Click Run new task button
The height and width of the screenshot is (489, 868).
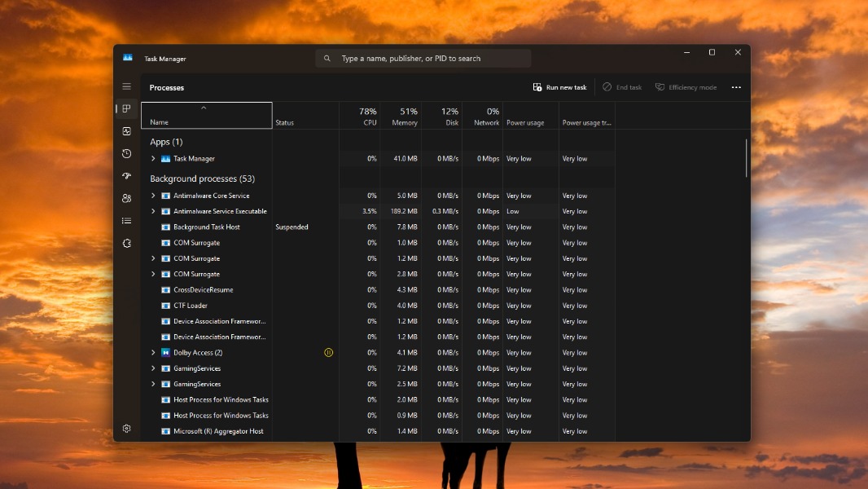pyautogui.click(x=559, y=87)
